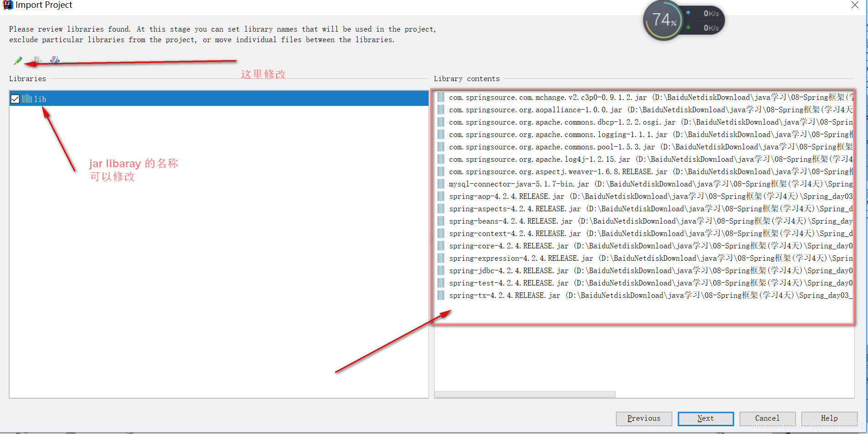Click jar icon of spring-core-4.2.4.RELEASE.jar
The width and height of the screenshot is (868, 434).
pos(441,246)
